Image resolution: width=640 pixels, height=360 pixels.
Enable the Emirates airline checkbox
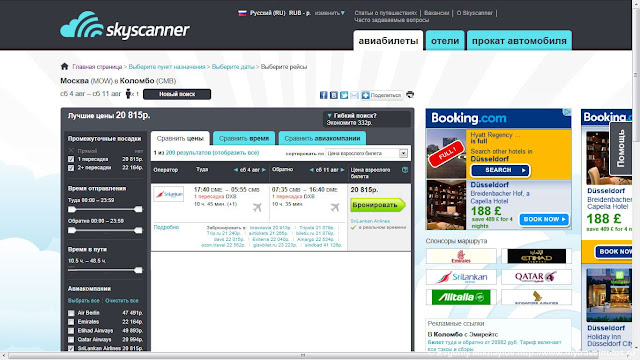point(71,322)
